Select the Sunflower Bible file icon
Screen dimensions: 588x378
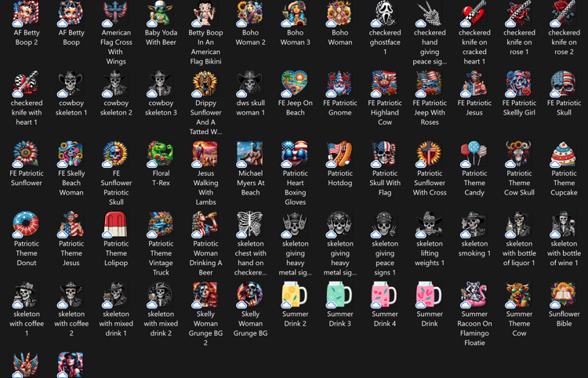[x=564, y=294]
